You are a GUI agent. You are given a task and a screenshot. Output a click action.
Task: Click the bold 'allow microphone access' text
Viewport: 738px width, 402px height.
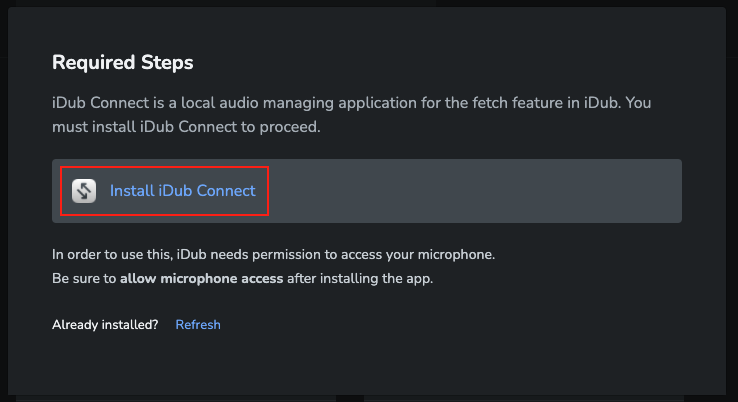[201, 278]
